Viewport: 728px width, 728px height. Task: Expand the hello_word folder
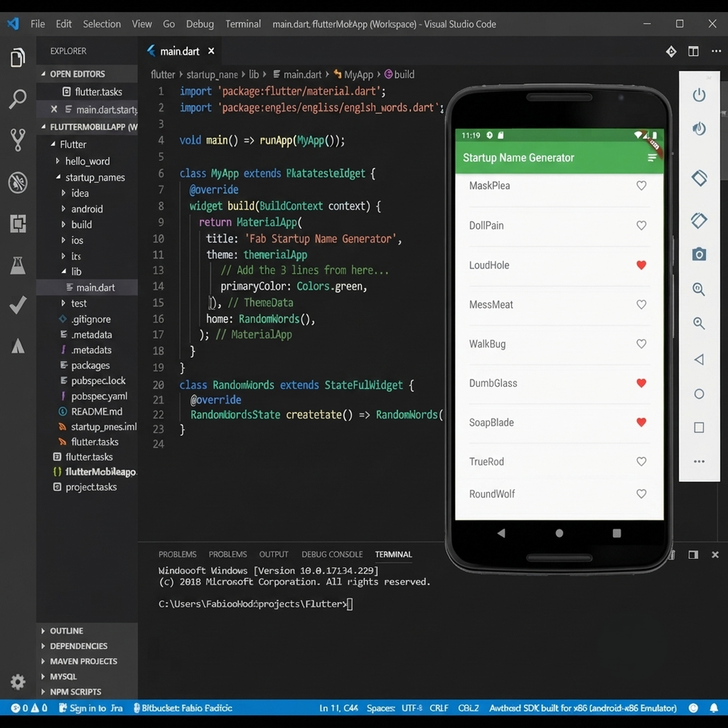pos(87,161)
